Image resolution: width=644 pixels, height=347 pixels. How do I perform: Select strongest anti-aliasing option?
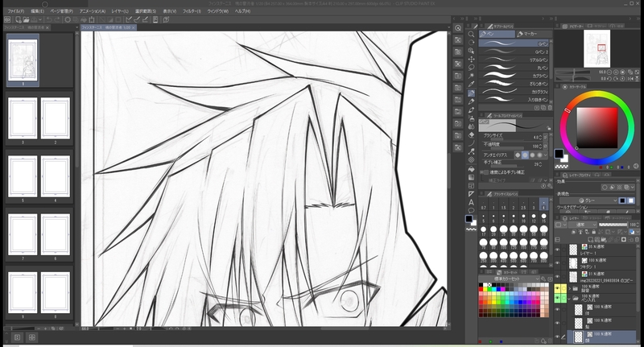coord(539,155)
